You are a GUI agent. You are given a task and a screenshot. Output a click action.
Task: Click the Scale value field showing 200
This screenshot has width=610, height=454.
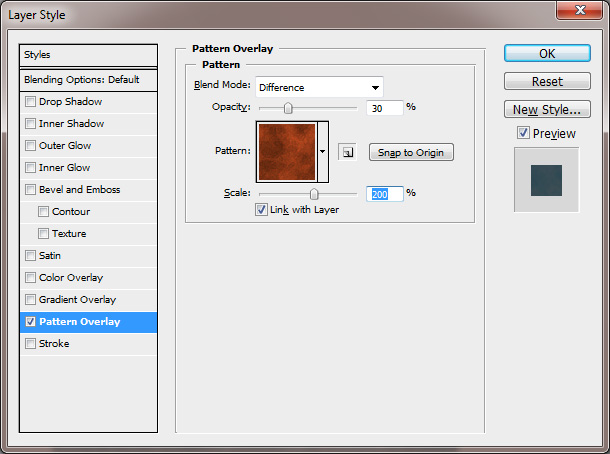[384, 194]
